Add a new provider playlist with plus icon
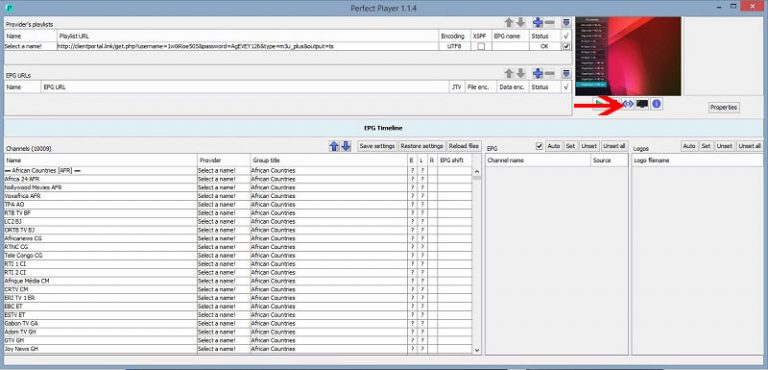This screenshot has height=370, width=768. (x=538, y=23)
